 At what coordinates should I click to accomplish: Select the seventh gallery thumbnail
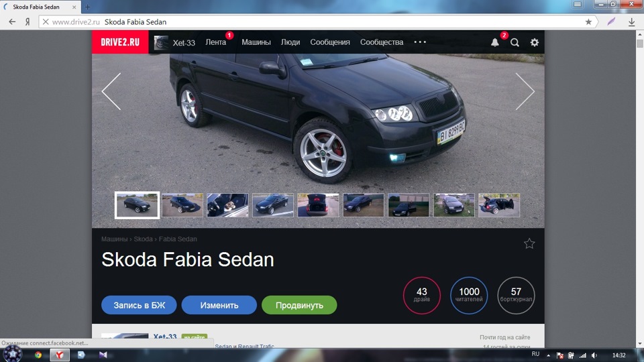409,205
